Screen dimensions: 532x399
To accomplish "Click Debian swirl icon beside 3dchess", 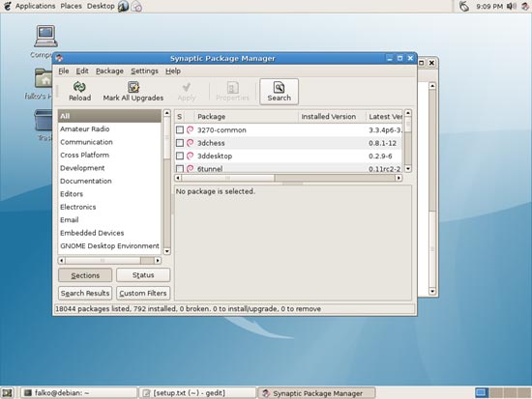I will point(191,143).
